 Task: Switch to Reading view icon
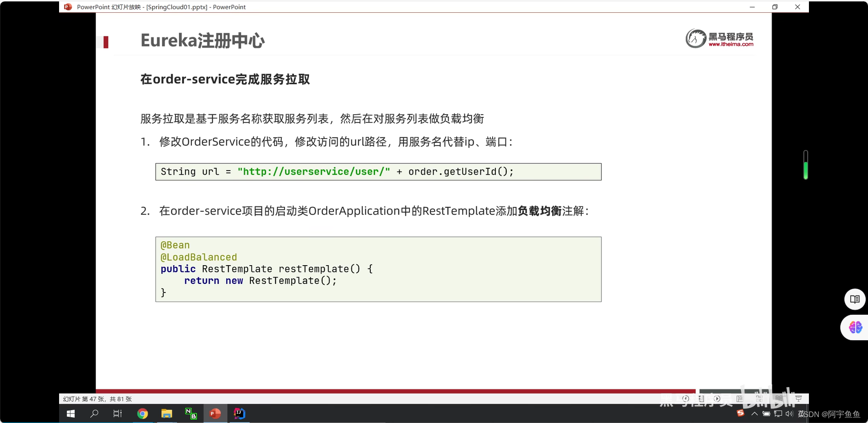pos(779,398)
